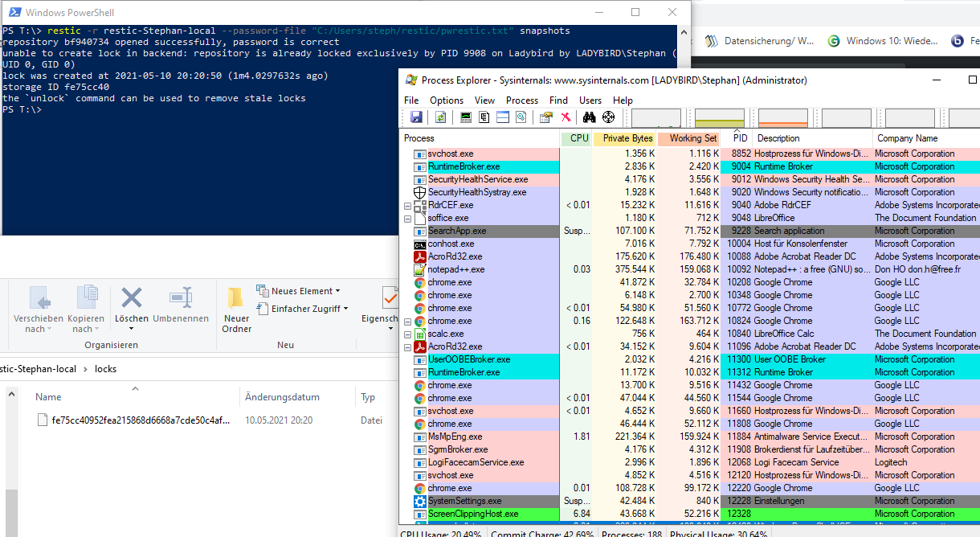This screenshot has width=980, height=537.
Task: Collapse the scalc.exe process tree node
Action: point(407,334)
